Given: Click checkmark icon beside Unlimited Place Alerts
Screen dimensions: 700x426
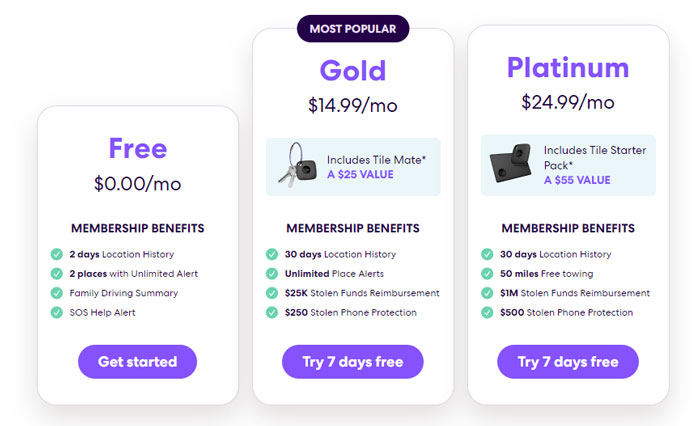Looking at the screenshot, I should click(272, 273).
